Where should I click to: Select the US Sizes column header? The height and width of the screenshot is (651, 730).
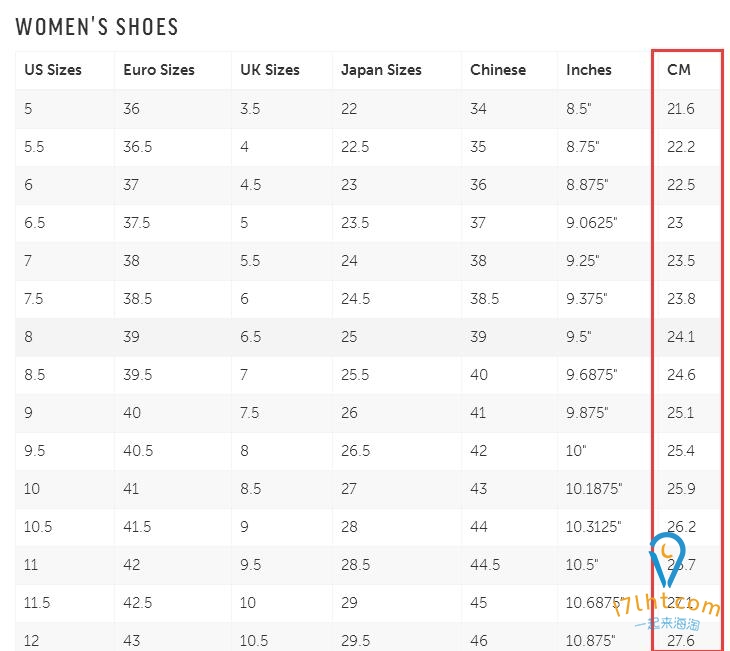click(x=53, y=70)
